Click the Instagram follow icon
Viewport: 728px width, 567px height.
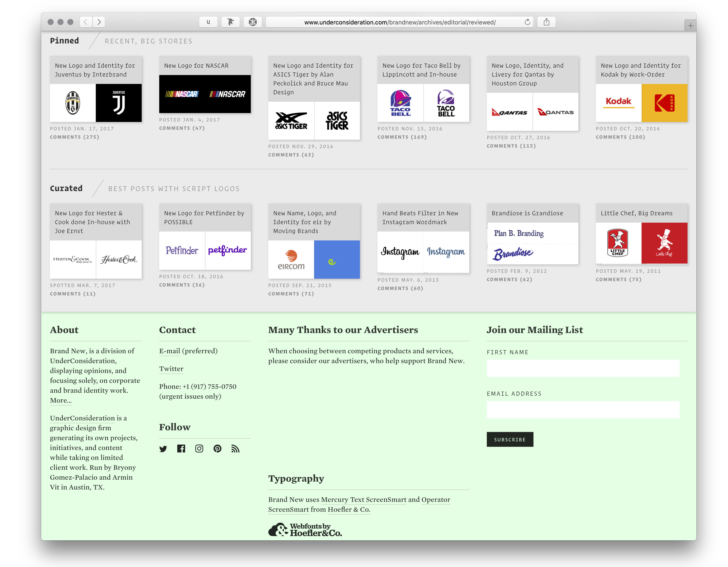199,449
